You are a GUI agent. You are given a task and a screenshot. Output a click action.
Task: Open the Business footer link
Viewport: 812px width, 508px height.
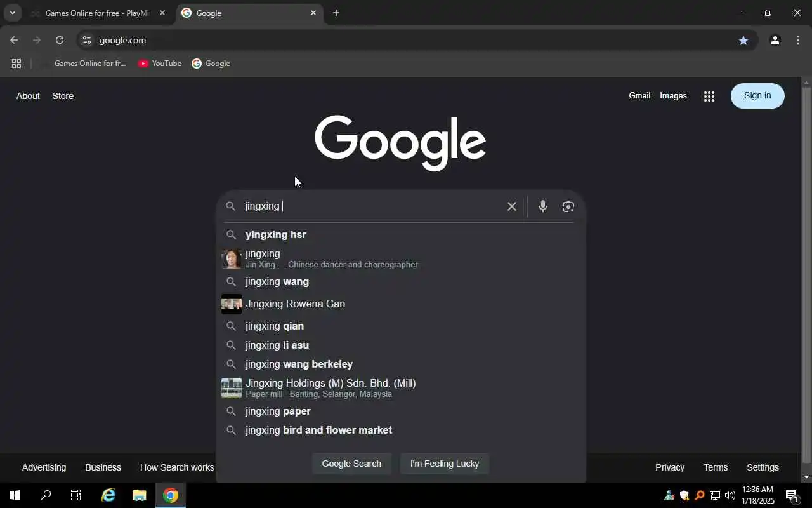(103, 467)
